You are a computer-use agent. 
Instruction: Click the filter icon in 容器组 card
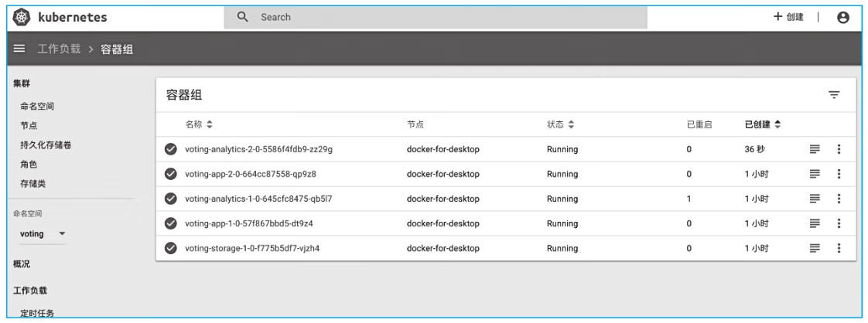coord(834,94)
